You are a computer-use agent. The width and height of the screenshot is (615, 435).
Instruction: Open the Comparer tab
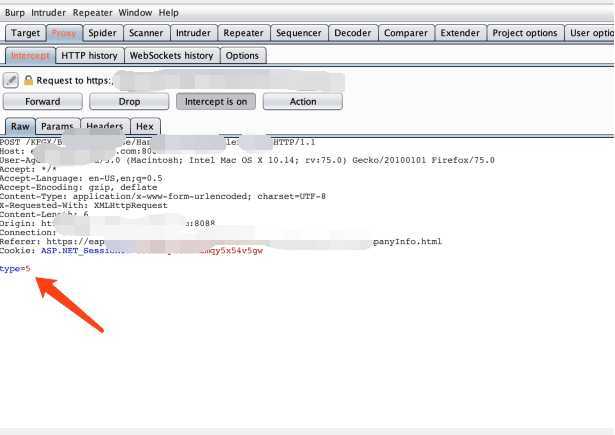coord(406,33)
